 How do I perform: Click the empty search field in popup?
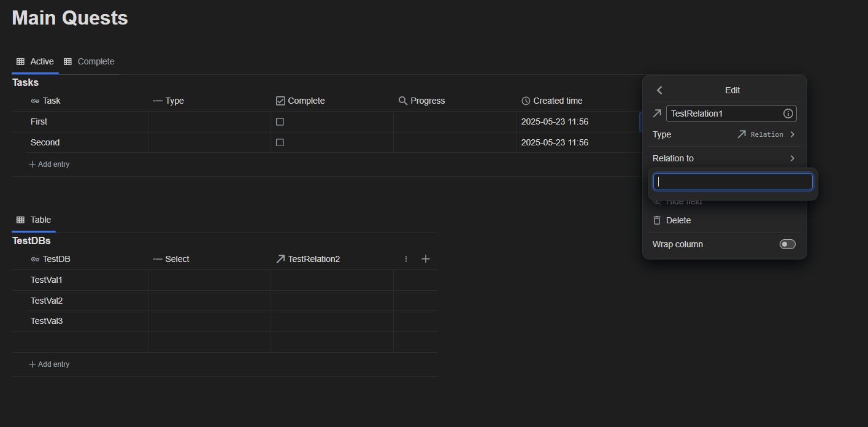pyautogui.click(x=732, y=182)
